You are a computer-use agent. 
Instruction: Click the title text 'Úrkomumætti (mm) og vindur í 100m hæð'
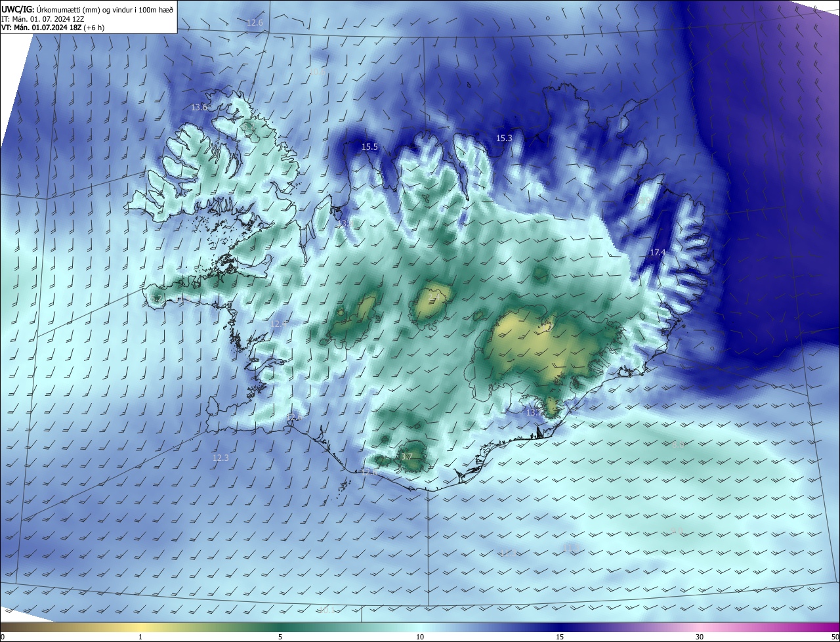[105, 9]
